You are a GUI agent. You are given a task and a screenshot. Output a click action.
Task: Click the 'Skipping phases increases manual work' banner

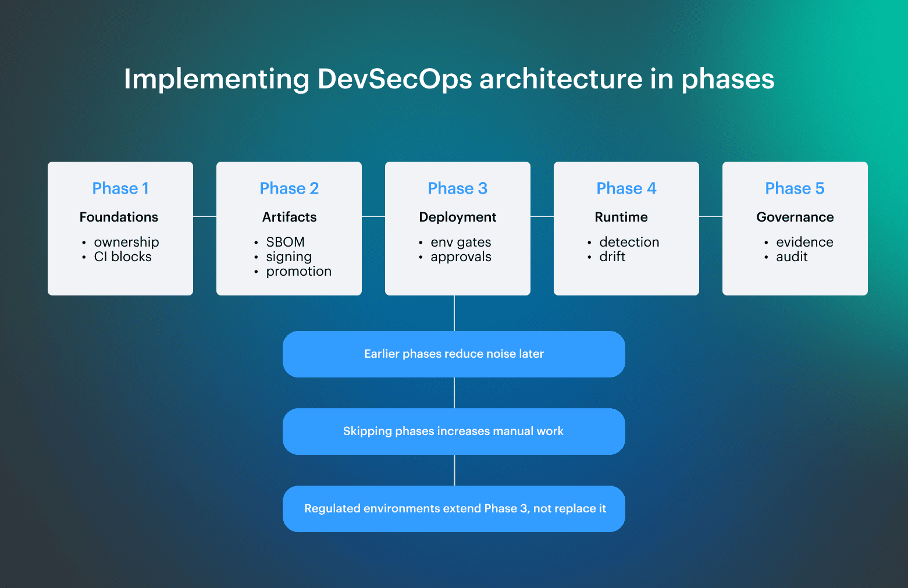454,432
